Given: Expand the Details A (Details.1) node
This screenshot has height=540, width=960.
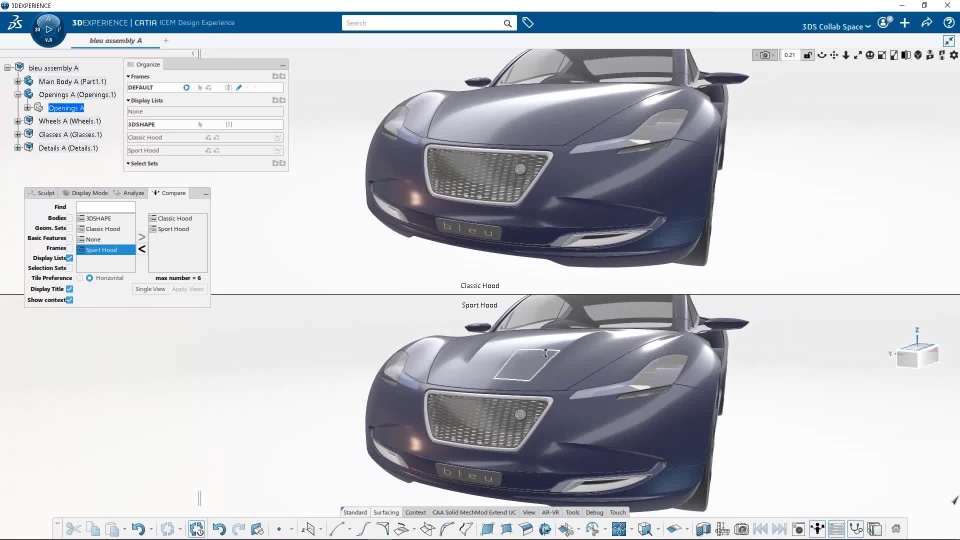Looking at the screenshot, I should (18, 148).
